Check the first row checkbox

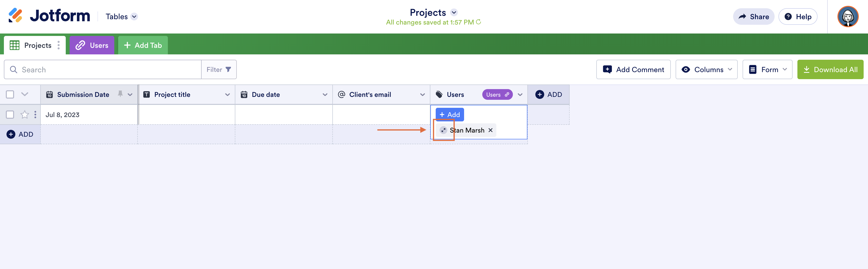(x=10, y=115)
